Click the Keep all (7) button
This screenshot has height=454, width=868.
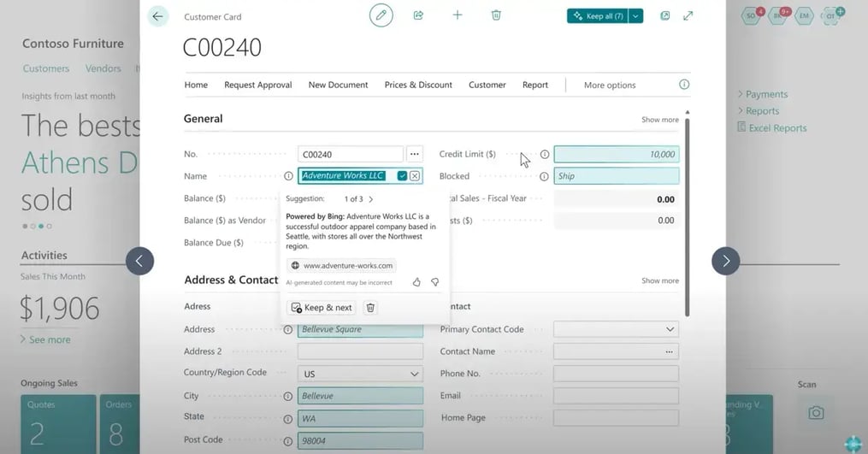coord(598,16)
